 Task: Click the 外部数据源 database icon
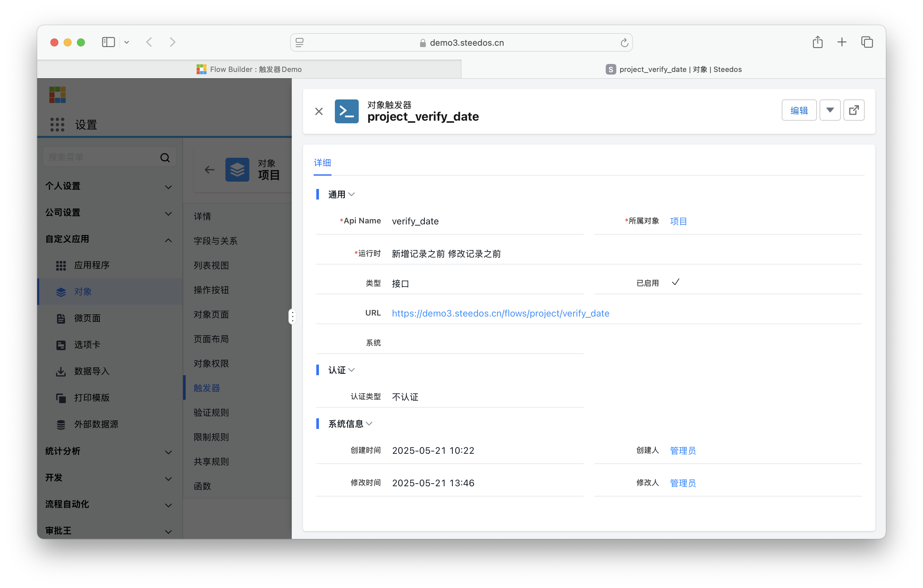(61, 424)
